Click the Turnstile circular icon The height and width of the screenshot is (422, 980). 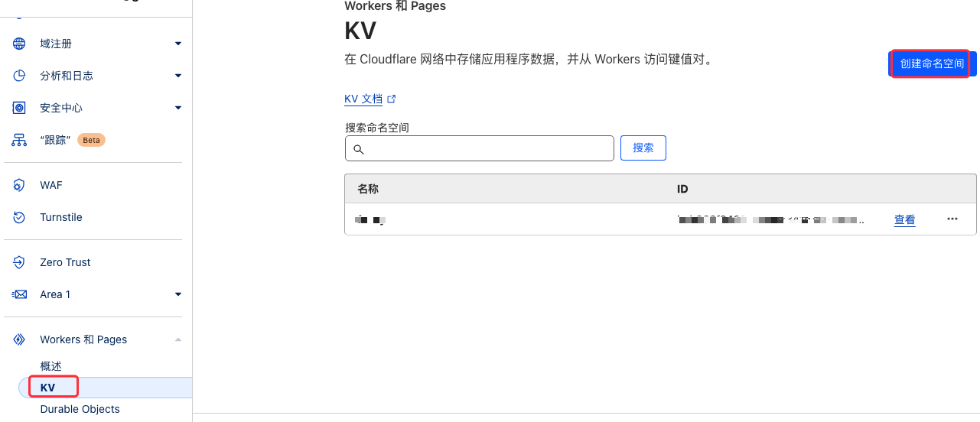click(19, 217)
